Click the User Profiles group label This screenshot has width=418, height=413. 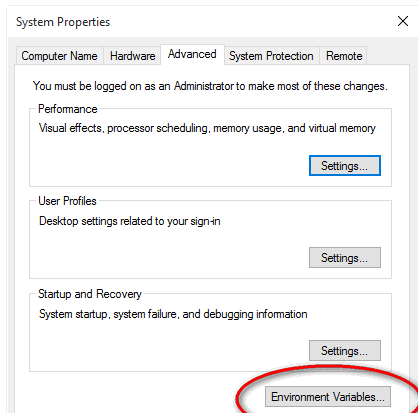pyautogui.click(x=67, y=201)
